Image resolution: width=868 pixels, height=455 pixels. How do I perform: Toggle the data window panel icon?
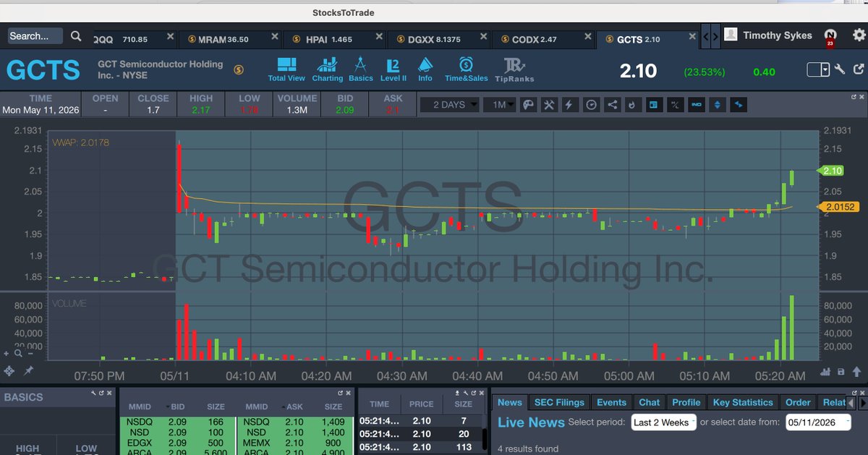653,105
